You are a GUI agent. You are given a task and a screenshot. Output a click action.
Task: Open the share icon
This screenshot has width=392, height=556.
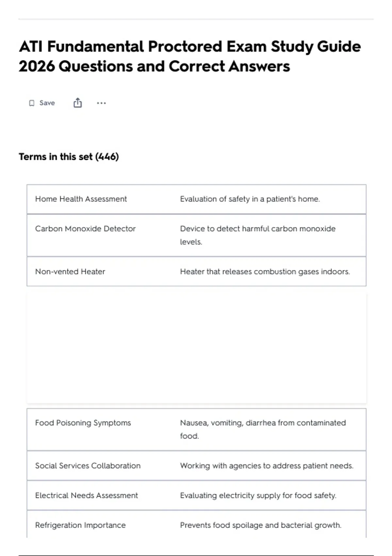tap(77, 103)
